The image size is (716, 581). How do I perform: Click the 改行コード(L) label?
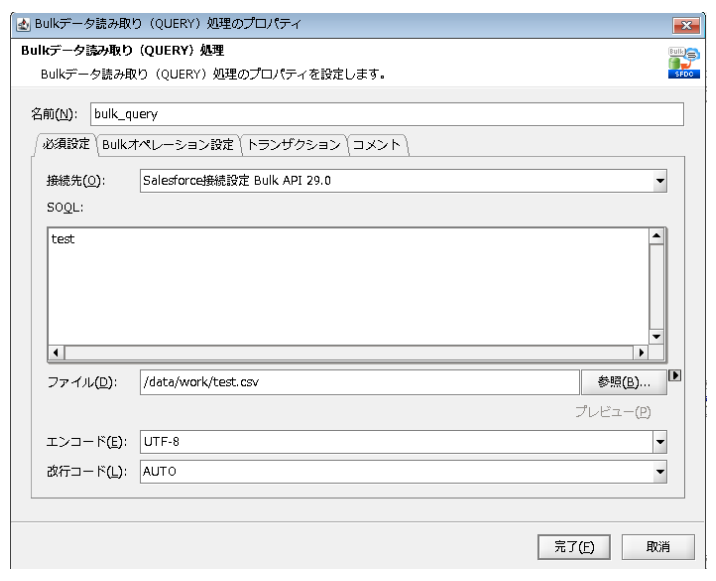87,471
